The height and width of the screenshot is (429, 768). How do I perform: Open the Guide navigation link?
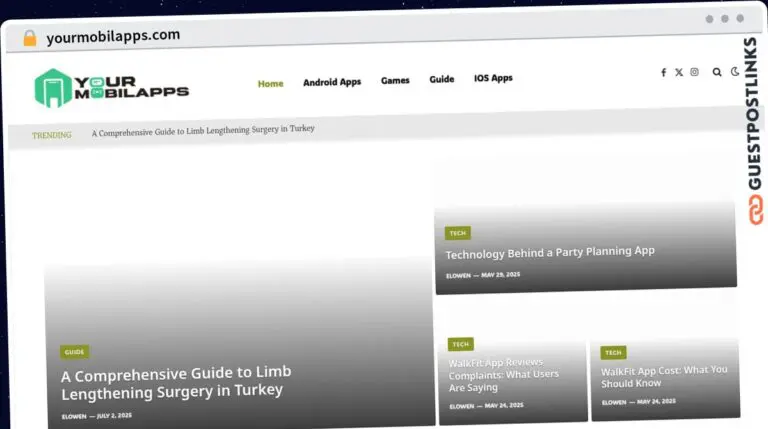442,79
